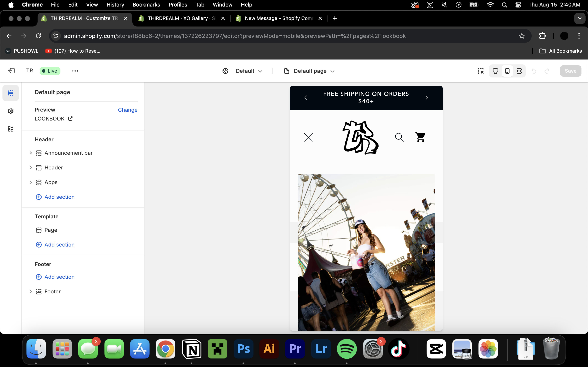This screenshot has width=588, height=367.
Task: Open the theme settings gear icon
Action: point(10,111)
